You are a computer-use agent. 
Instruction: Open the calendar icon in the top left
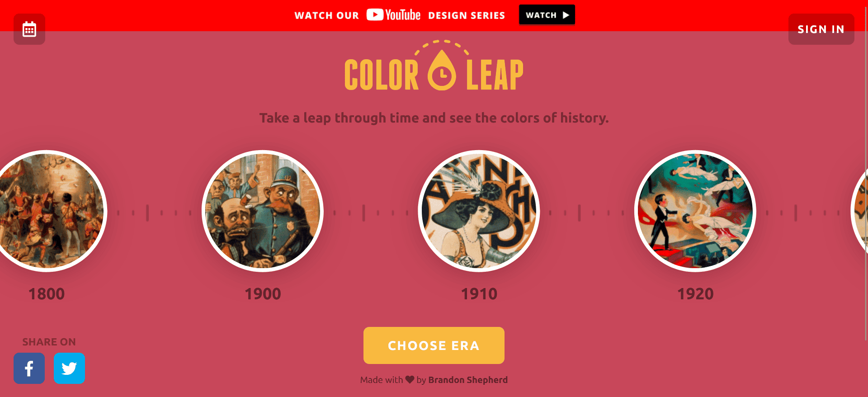(29, 29)
